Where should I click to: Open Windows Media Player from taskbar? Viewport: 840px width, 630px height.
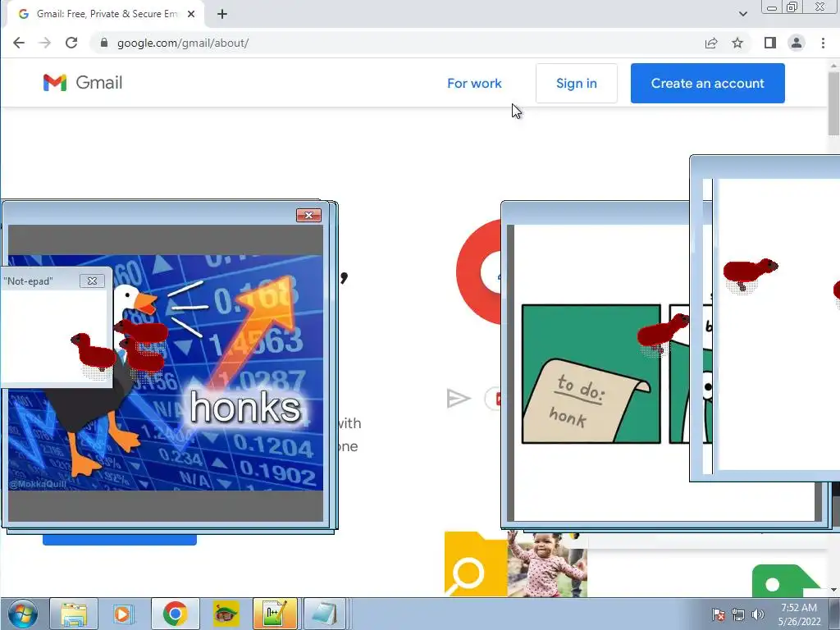pyautogui.click(x=123, y=614)
